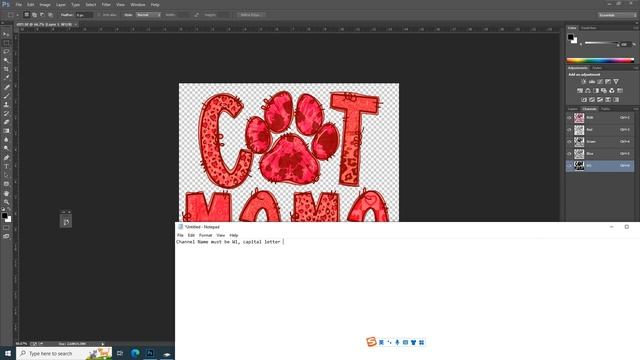This screenshot has width=640, height=360.
Task: Open Photoshop Filter menu
Action: click(106, 4)
